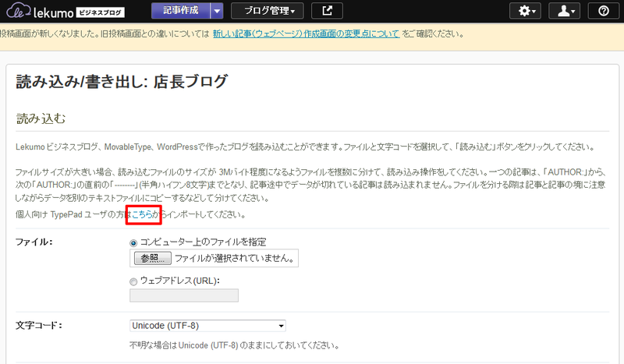Click the lekumo cloud logo
This screenshot has width=624, height=364.
tap(19, 11)
